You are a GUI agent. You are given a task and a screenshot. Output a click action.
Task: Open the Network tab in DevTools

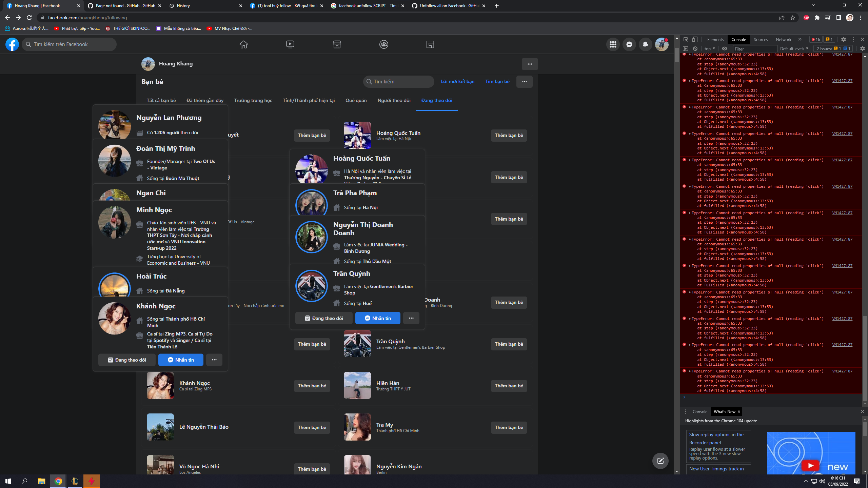[783, 39]
